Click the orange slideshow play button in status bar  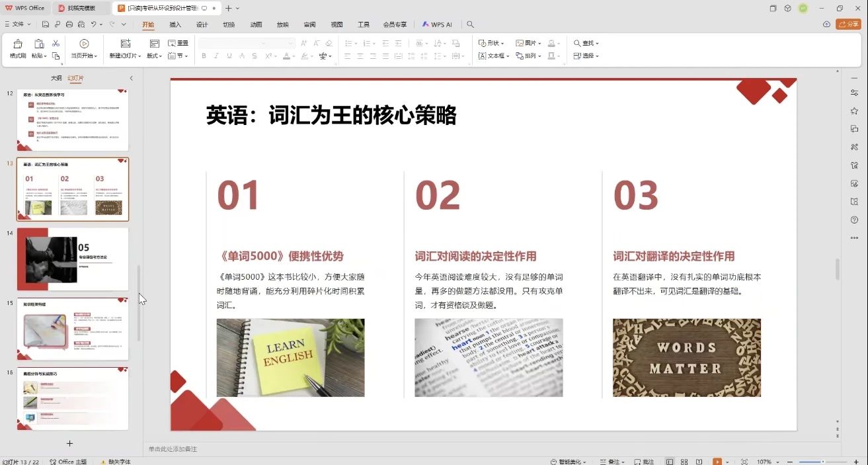(717, 461)
